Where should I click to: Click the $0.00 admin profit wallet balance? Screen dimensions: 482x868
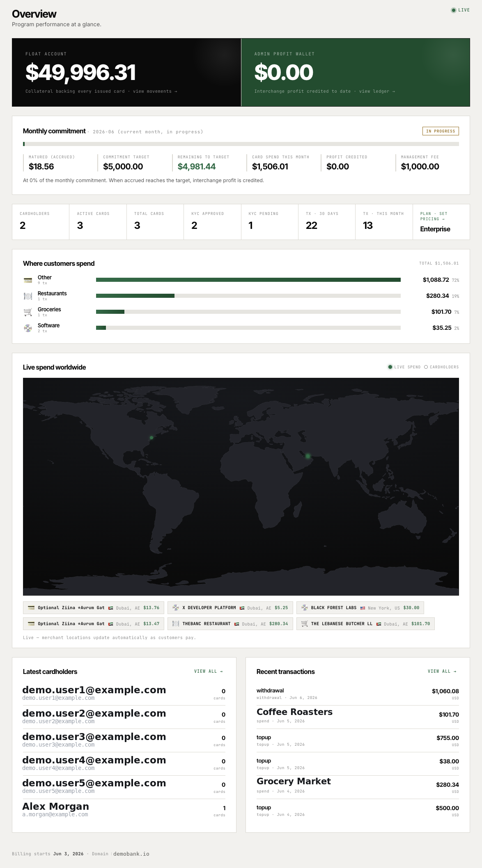click(284, 73)
